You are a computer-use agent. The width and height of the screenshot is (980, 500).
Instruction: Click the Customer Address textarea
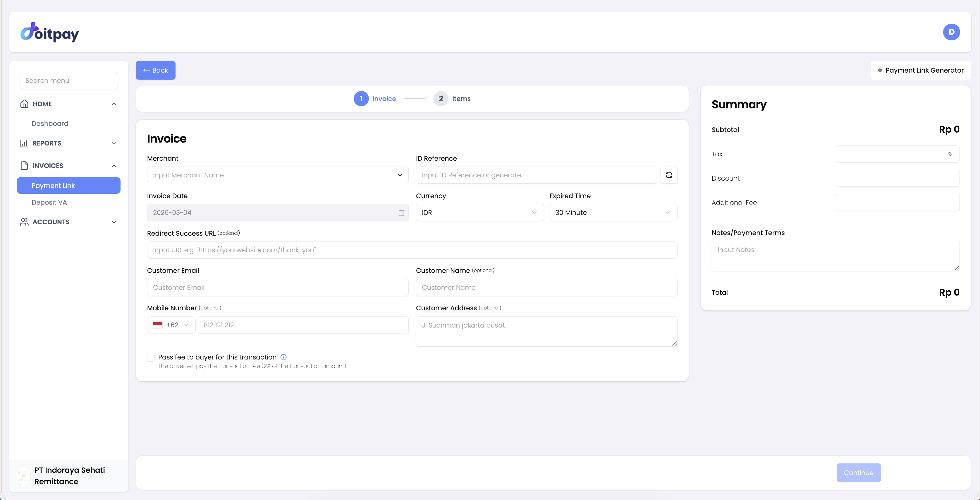[x=546, y=332]
